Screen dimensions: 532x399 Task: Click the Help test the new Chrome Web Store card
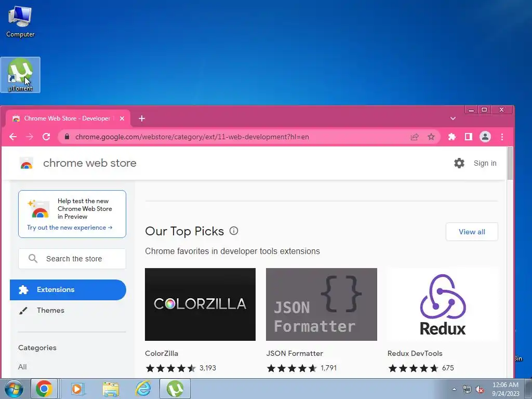click(72, 214)
